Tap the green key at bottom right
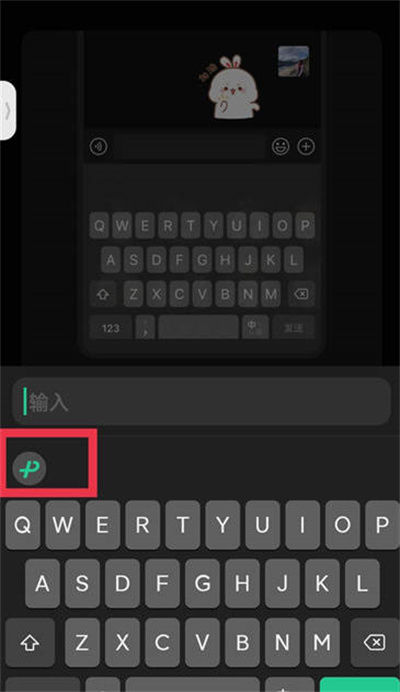 pos(359,684)
